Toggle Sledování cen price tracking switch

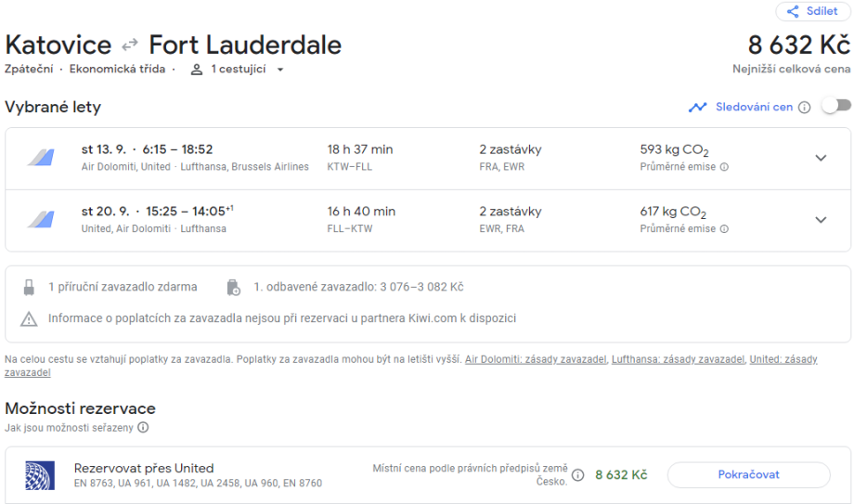(835, 106)
